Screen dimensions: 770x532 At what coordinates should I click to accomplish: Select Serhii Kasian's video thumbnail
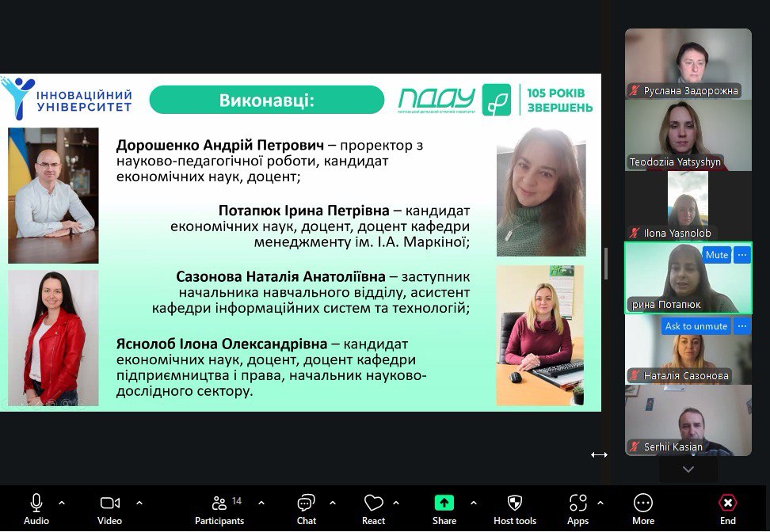pos(688,420)
